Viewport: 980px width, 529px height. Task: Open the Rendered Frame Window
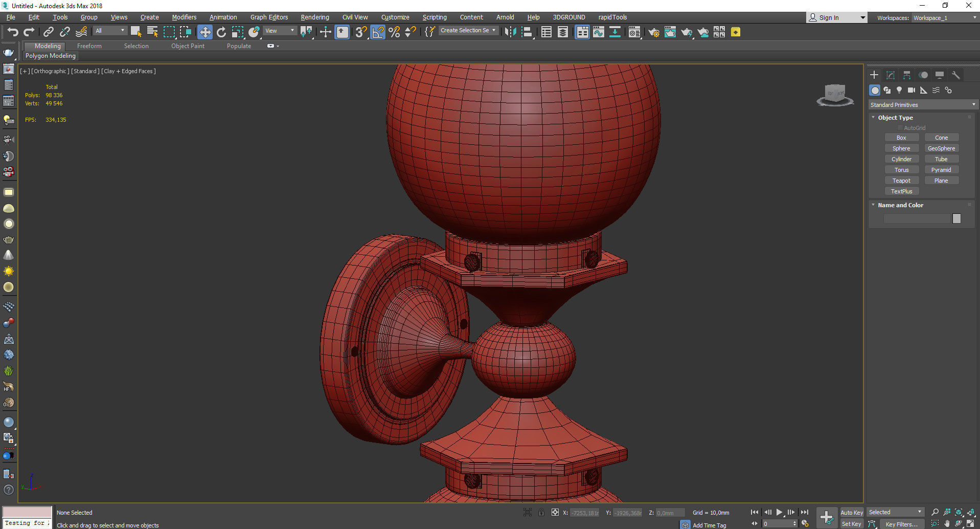click(670, 32)
